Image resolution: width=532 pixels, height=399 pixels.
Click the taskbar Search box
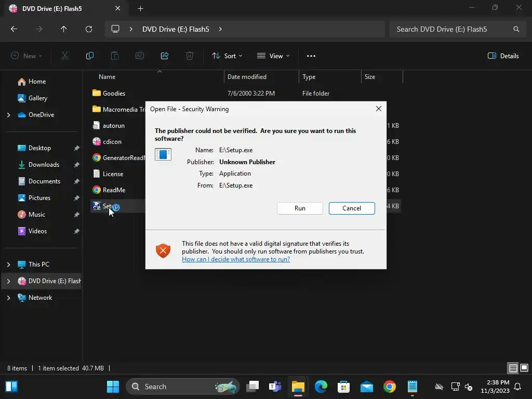183,387
